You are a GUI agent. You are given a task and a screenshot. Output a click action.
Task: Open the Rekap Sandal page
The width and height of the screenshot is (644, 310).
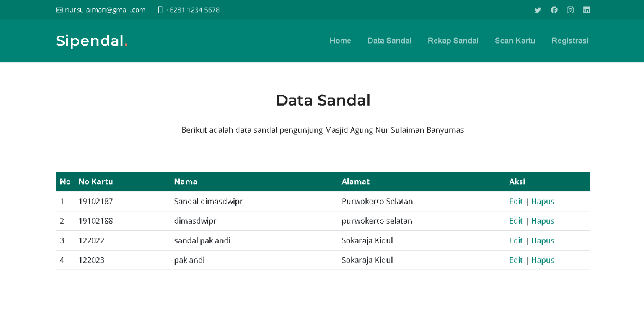click(x=453, y=41)
